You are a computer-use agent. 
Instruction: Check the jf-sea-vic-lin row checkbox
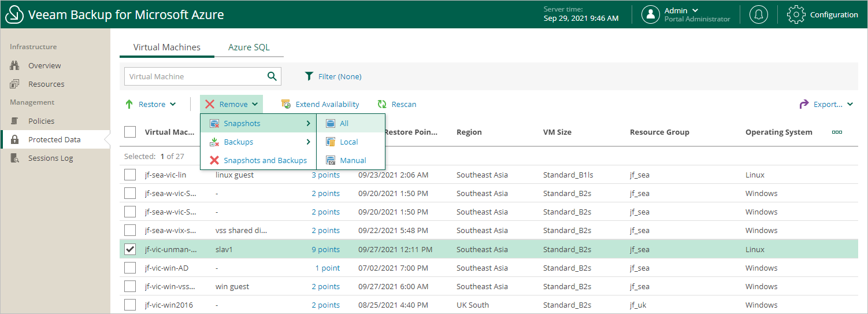coord(130,175)
